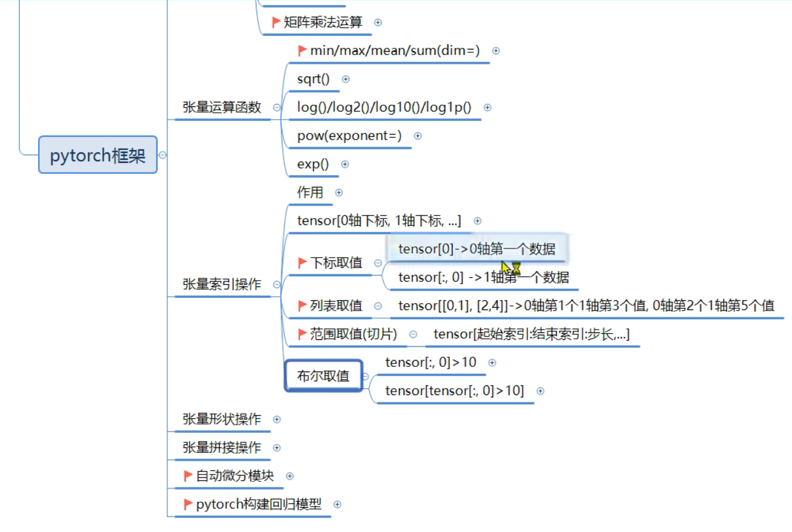The height and width of the screenshot is (532, 792).
Task: Select the tensor[0轴下标, 1轴下标, ...] topic
Action: pos(379,220)
